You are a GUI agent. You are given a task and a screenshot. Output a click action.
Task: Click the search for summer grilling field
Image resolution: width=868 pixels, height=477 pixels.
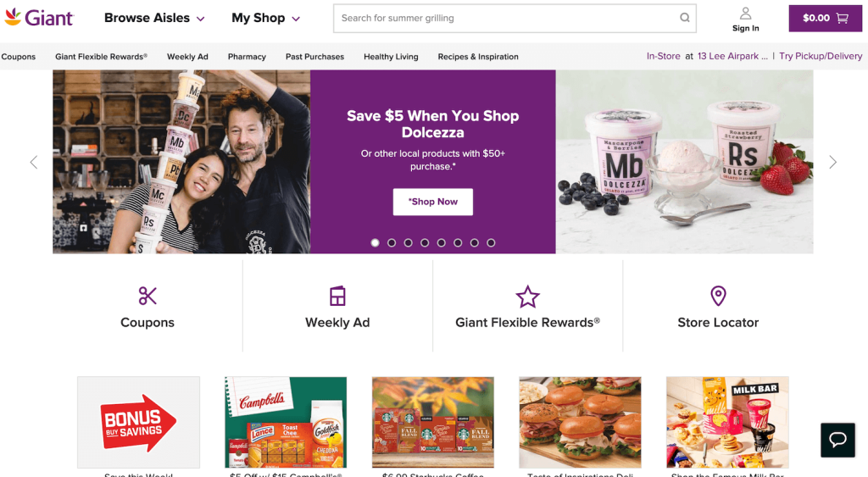(504, 18)
